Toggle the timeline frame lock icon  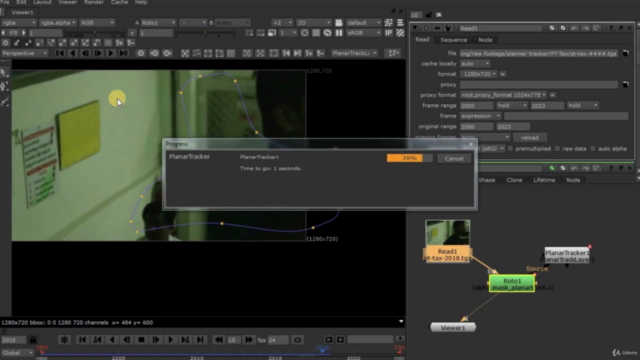coord(33,340)
